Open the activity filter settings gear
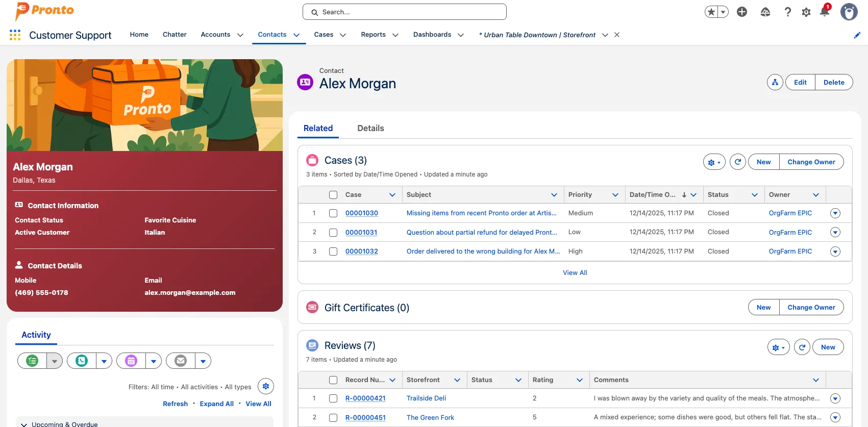 click(265, 387)
